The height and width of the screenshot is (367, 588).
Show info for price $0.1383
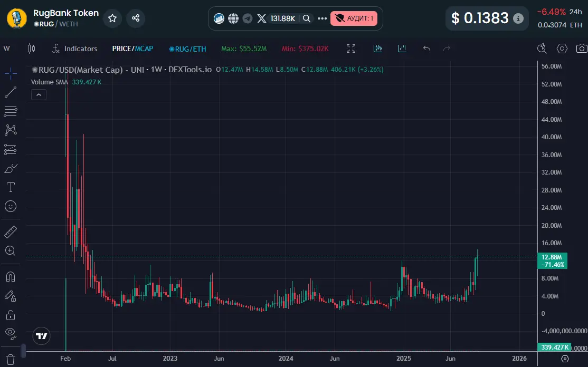pos(518,18)
